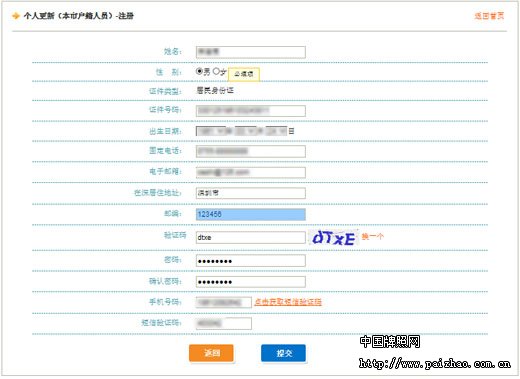Open the birth day dropdown
520x379 pixels.
click(276, 131)
